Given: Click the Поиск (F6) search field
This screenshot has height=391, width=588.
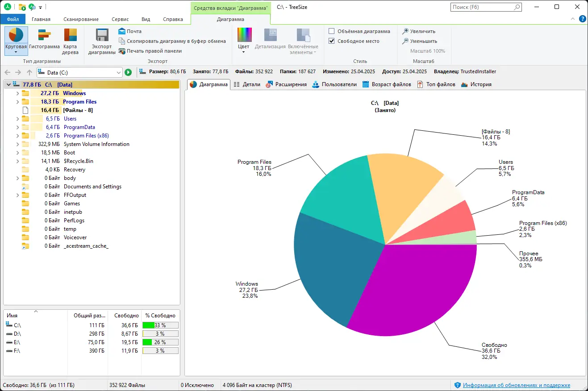Looking at the screenshot, I should click(486, 7).
